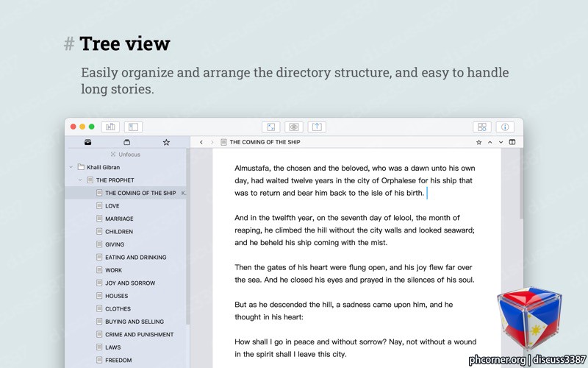Image resolution: width=588 pixels, height=368 pixels.
Task: Click the Unfocus button
Action: [x=126, y=155]
